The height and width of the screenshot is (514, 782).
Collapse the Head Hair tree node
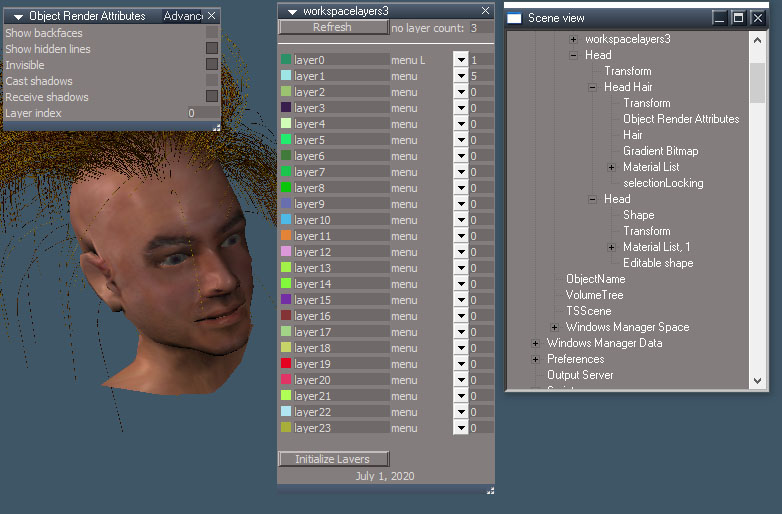(x=592, y=87)
